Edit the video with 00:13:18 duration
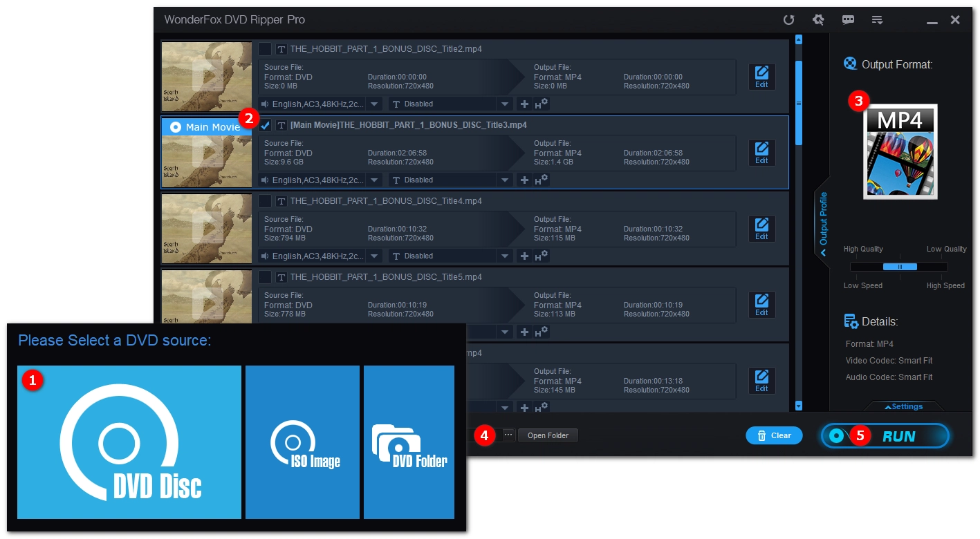This screenshot has height=539, width=980. [761, 381]
